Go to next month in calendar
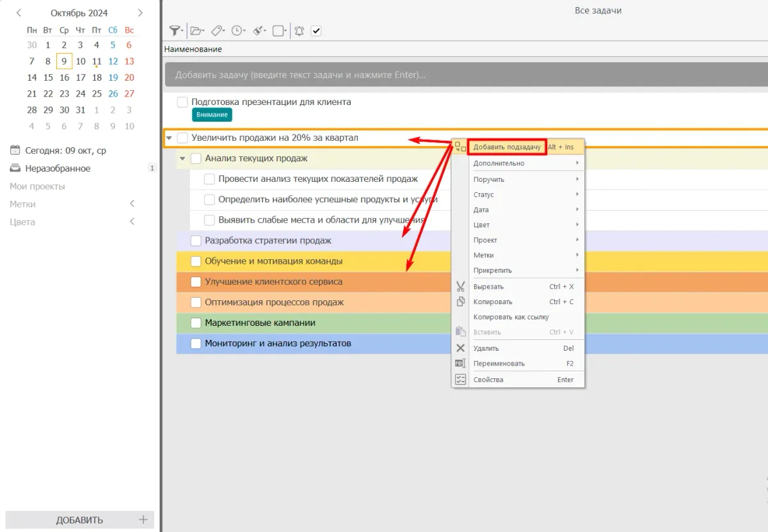This screenshot has width=768, height=532. pyautogui.click(x=140, y=13)
